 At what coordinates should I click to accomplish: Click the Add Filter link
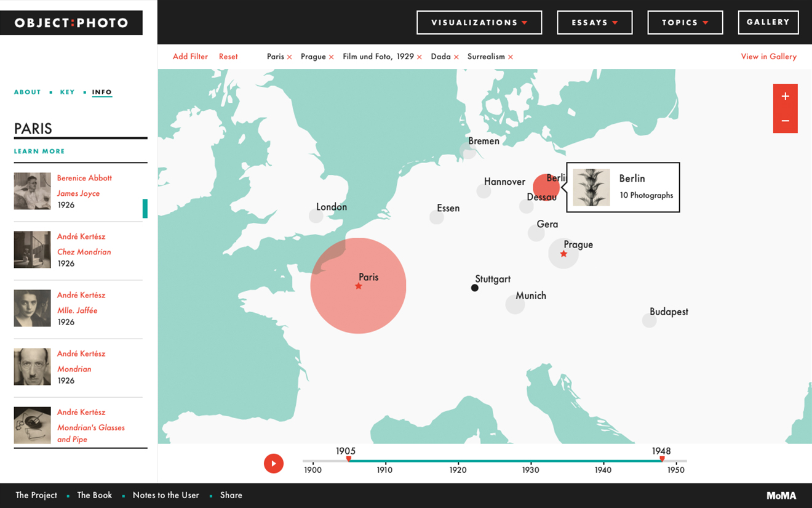[190, 57]
